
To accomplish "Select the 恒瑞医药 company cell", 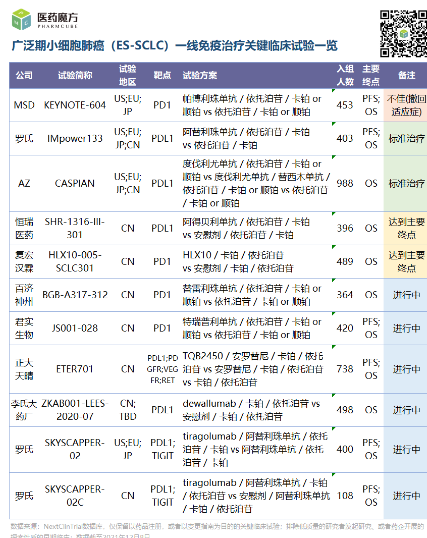I will click(x=24, y=228).
